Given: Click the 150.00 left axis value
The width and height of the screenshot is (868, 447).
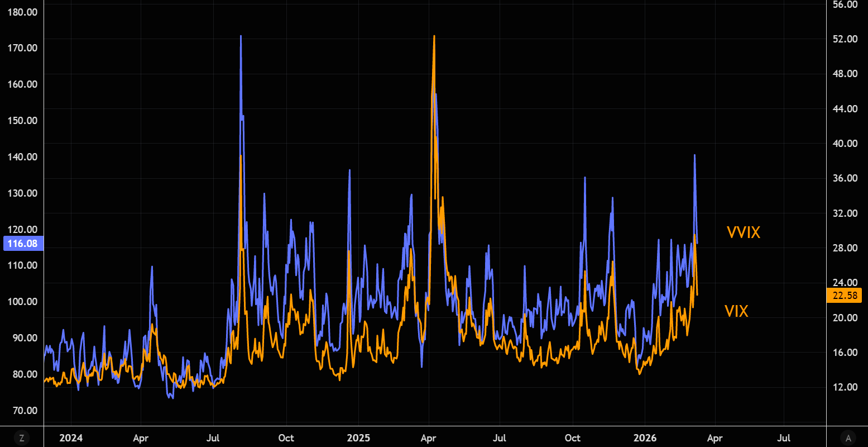Looking at the screenshot, I should pos(23,121).
